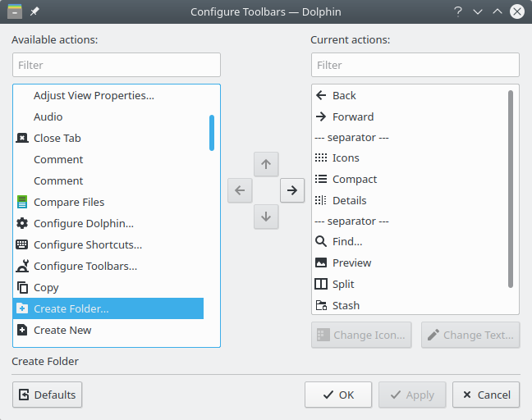Screen dimensions: 532x420
Task: Click the Preview image icon
Action: point(321,262)
